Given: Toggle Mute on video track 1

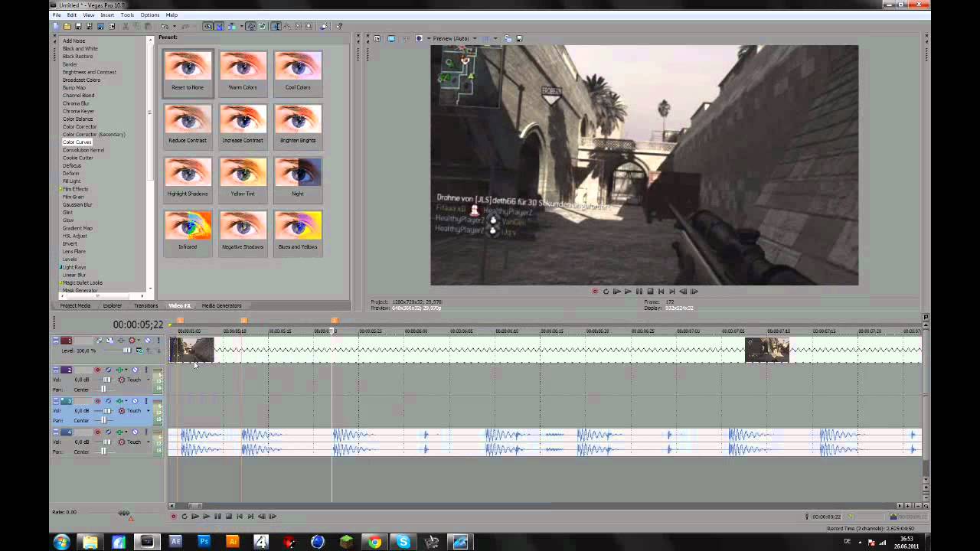Looking at the screenshot, I should [x=148, y=341].
